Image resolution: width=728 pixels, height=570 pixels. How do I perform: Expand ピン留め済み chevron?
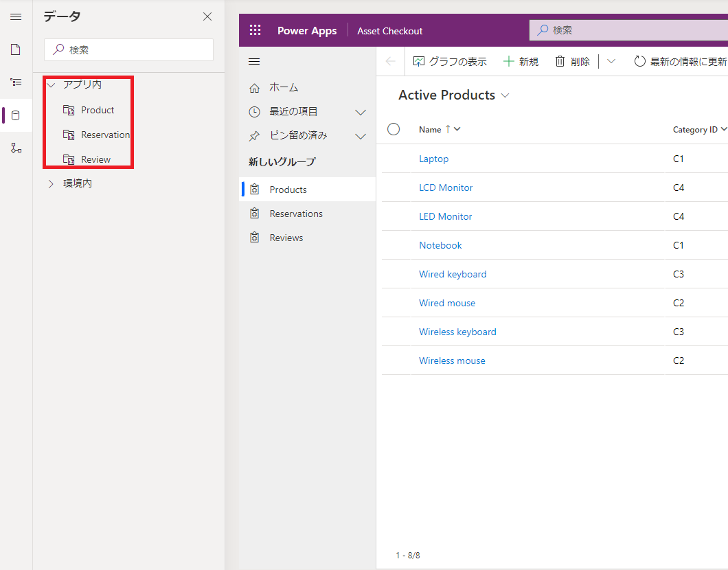tap(361, 137)
